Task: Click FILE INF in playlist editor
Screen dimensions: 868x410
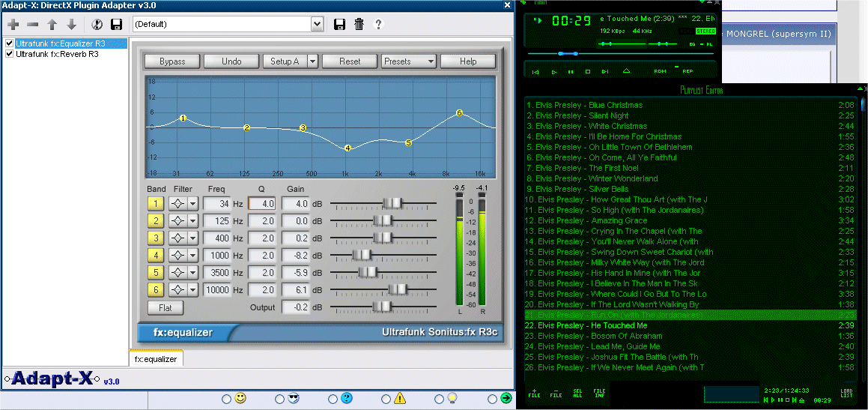Action: (x=599, y=393)
